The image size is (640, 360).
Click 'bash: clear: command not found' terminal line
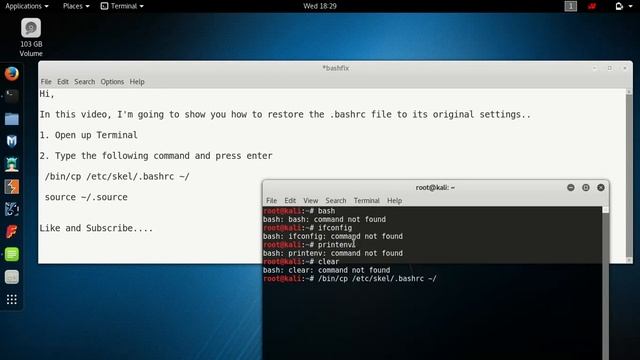click(327, 270)
